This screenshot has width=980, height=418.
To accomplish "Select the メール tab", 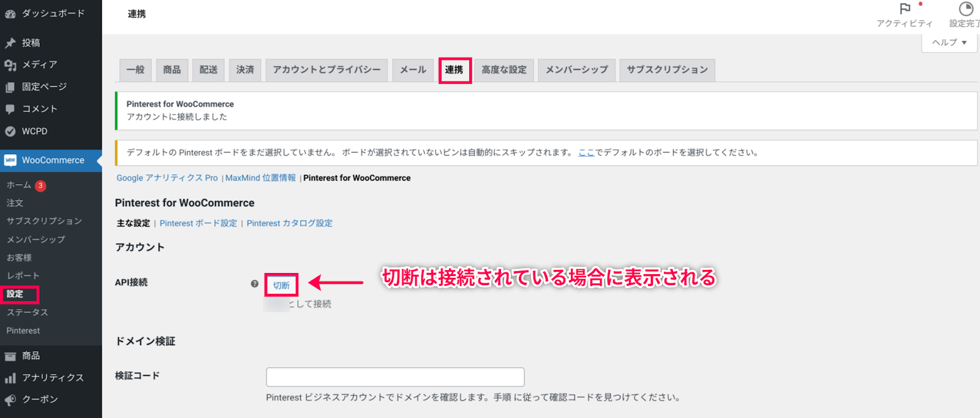I will (413, 70).
